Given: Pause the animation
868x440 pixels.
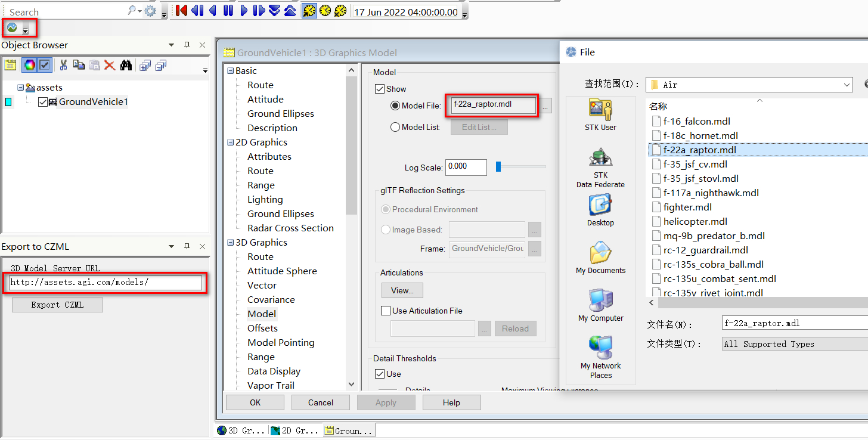Looking at the screenshot, I should [228, 11].
